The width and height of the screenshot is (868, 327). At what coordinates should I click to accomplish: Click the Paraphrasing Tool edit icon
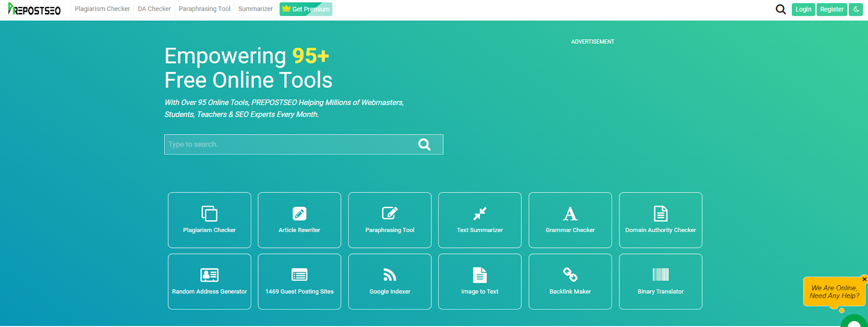tap(390, 213)
